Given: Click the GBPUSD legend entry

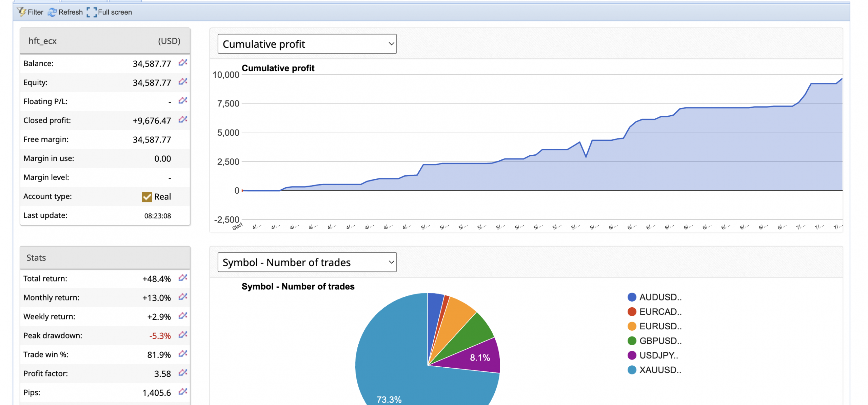Looking at the screenshot, I should click(x=660, y=341).
